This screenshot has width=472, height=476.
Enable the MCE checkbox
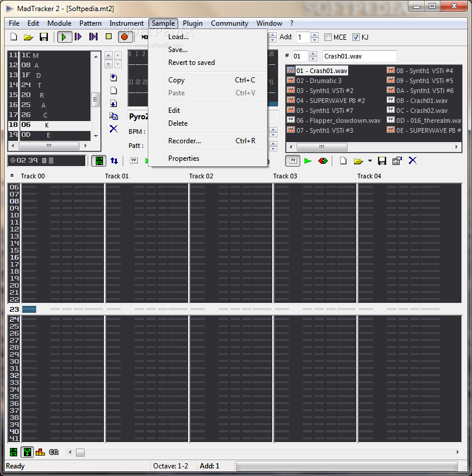(x=328, y=37)
